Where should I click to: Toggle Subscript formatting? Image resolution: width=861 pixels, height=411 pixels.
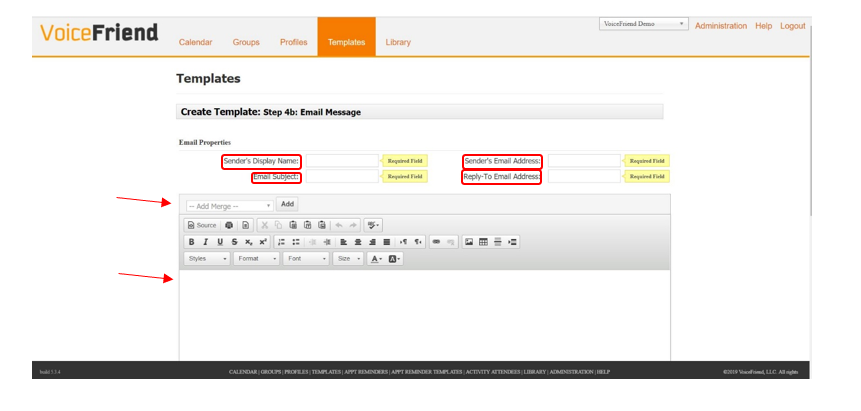point(249,242)
